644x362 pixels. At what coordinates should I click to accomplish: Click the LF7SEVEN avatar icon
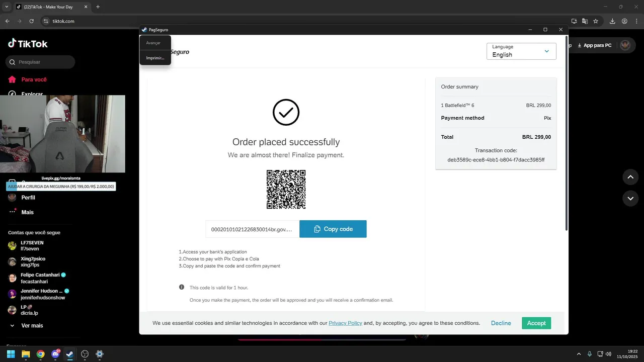coord(12,245)
